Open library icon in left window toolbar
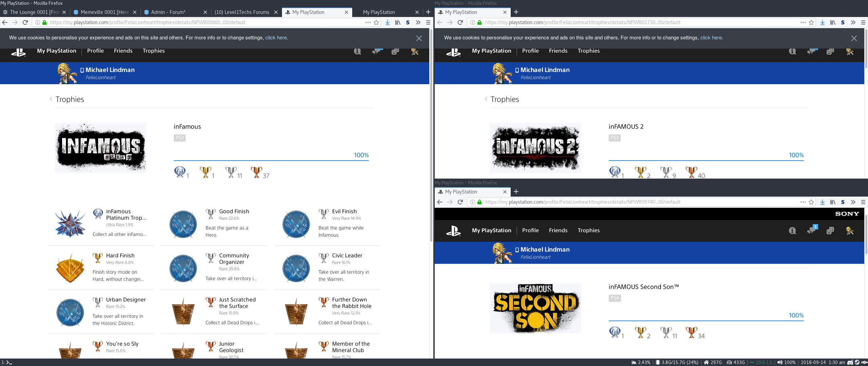Image resolution: width=868 pixels, height=366 pixels. (x=398, y=22)
